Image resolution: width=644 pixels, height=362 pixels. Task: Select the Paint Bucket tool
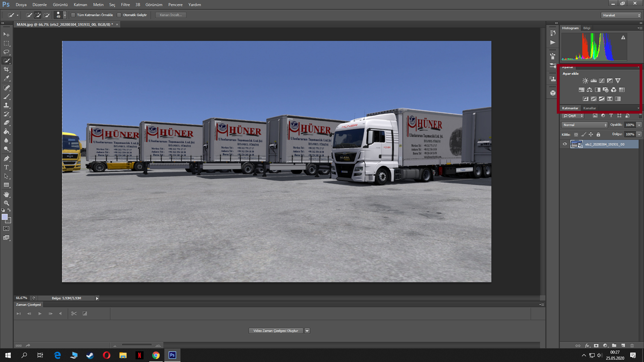6,131
